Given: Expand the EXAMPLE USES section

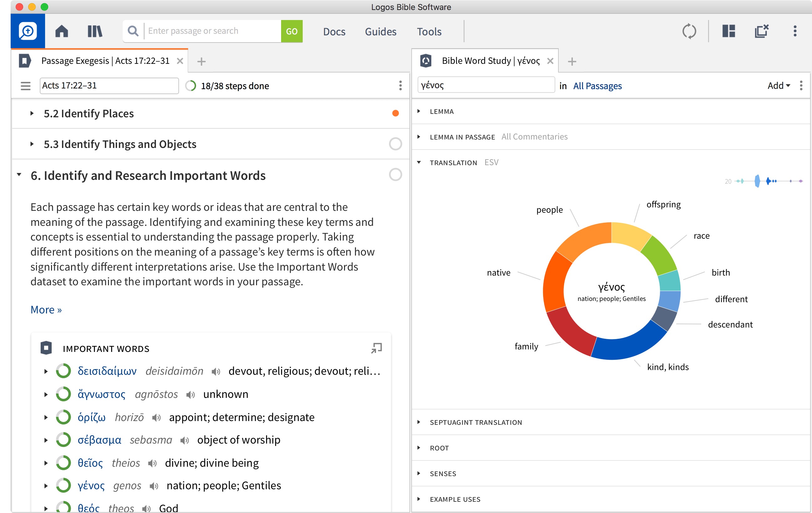Looking at the screenshot, I should [419, 499].
